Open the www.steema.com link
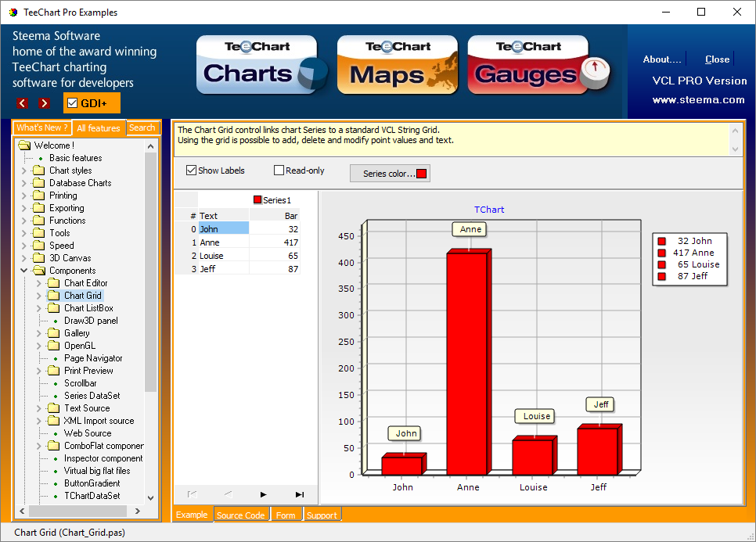The image size is (756, 542). [698, 100]
